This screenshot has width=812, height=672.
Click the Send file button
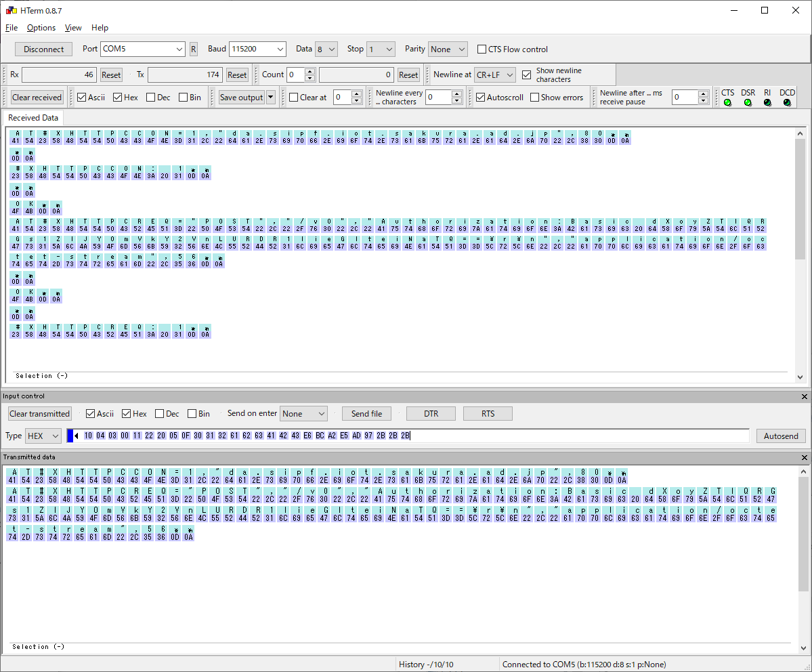366,414
